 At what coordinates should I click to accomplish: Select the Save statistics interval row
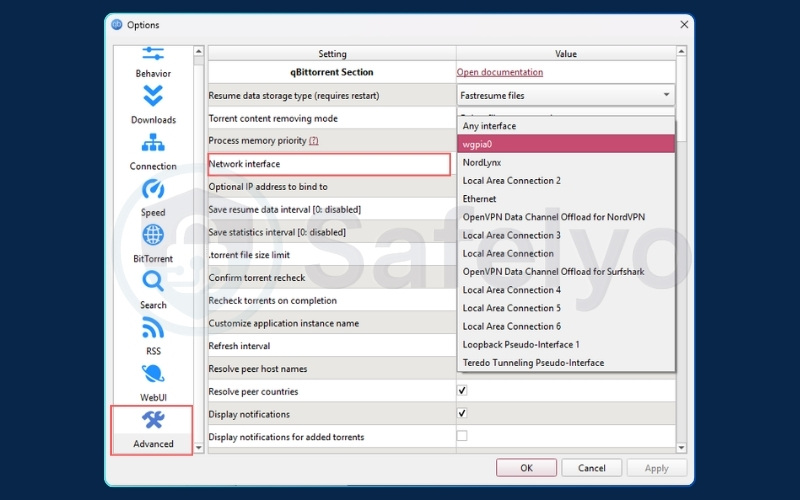tap(332, 232)
